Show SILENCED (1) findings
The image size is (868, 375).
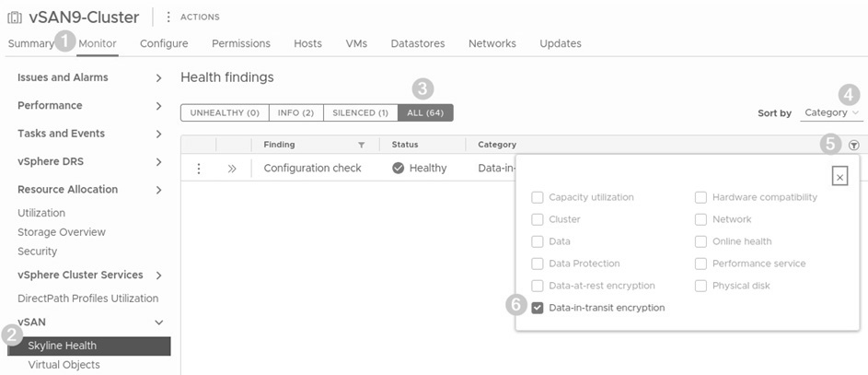361,113
